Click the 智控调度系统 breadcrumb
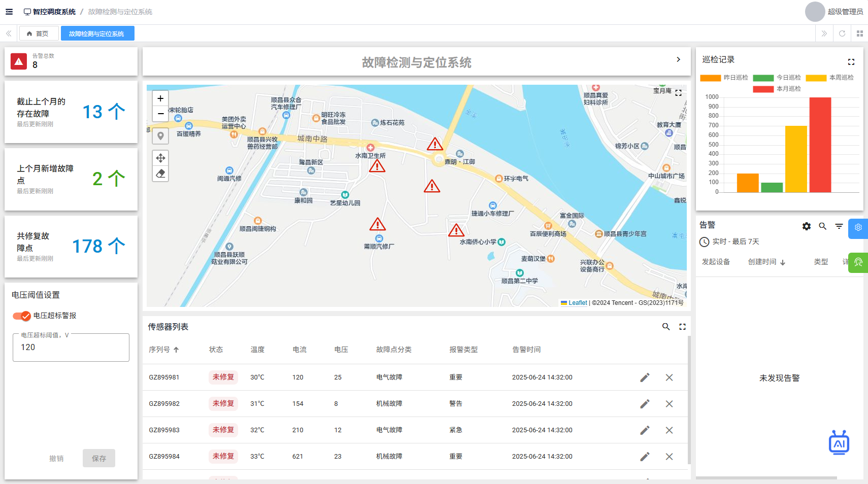 [50, 12]
